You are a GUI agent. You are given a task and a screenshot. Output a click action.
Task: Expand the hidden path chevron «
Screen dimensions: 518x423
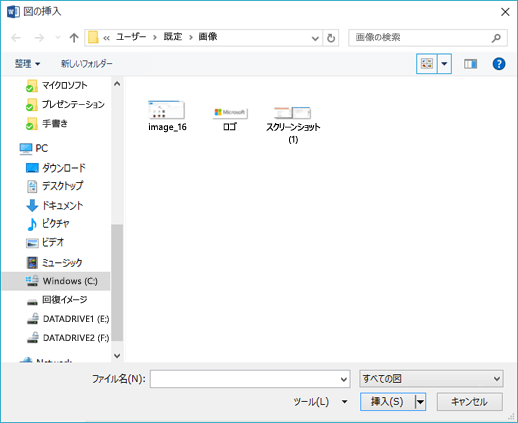tap(106, 38)
